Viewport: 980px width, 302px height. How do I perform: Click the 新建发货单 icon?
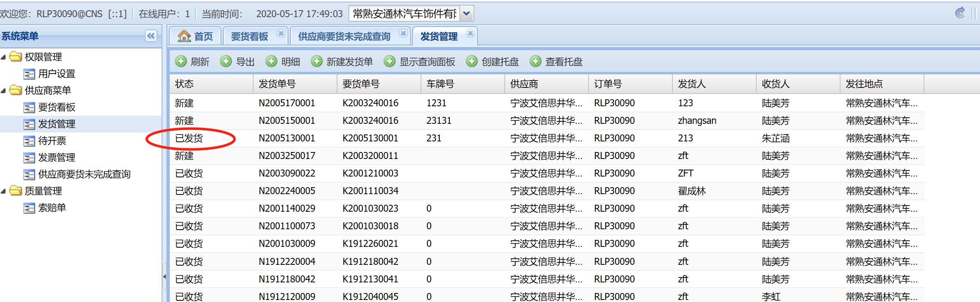click(317, 61)
